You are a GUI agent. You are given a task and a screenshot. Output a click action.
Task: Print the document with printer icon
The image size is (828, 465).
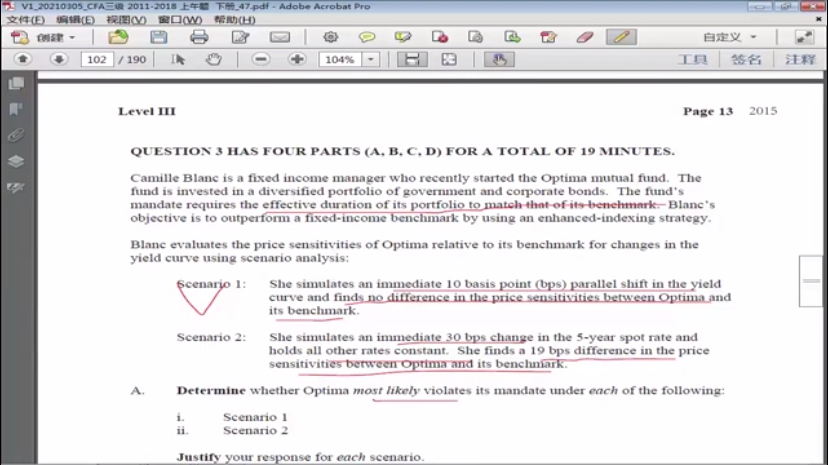(x=199, y=37)
